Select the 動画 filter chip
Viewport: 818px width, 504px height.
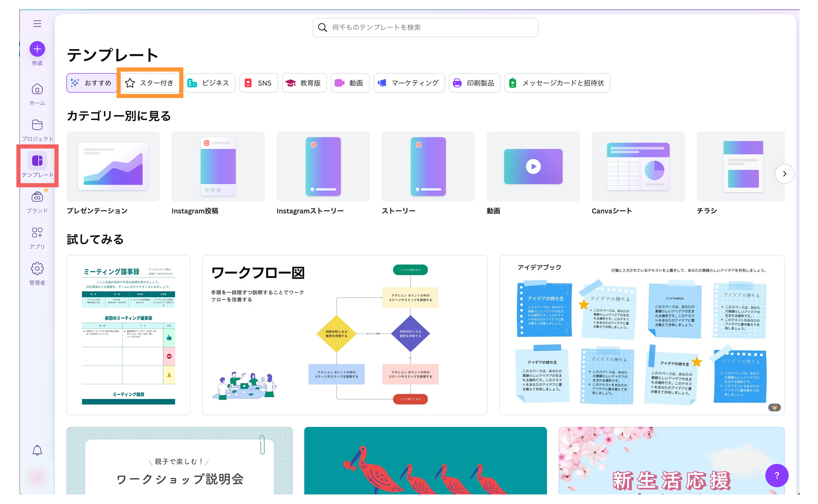pos(350,83)
